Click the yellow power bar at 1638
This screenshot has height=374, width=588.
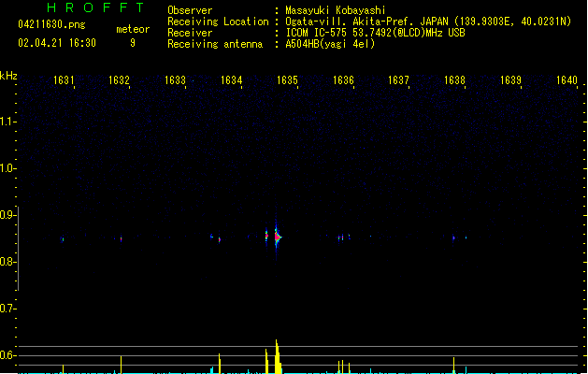pos(453,366)
